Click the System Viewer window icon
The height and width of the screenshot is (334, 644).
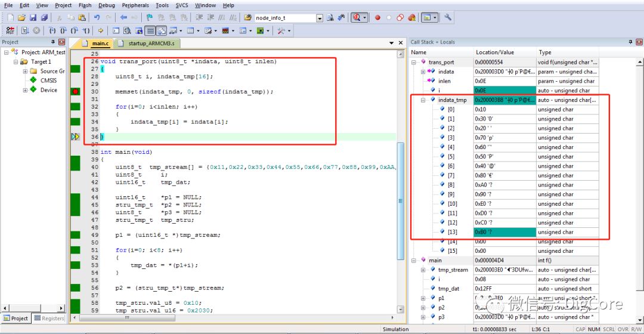259,31
